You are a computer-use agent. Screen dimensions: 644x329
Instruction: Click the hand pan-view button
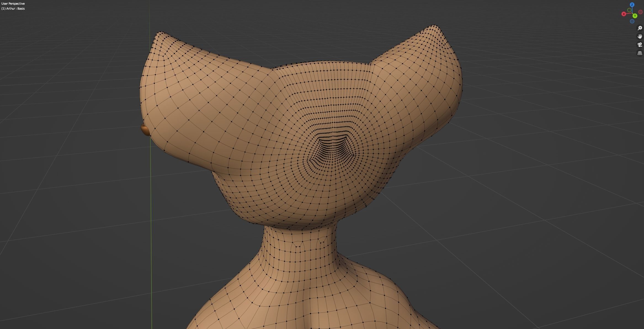coord(640,36)
